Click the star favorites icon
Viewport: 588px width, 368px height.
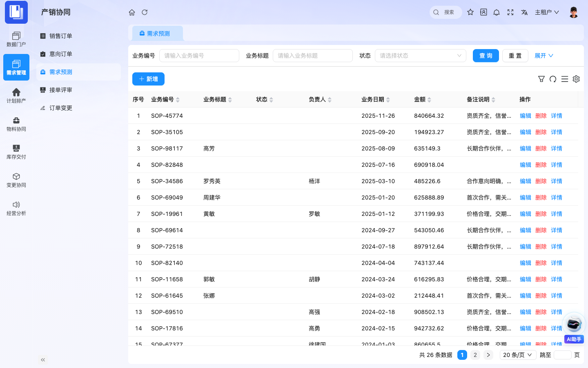470,12
